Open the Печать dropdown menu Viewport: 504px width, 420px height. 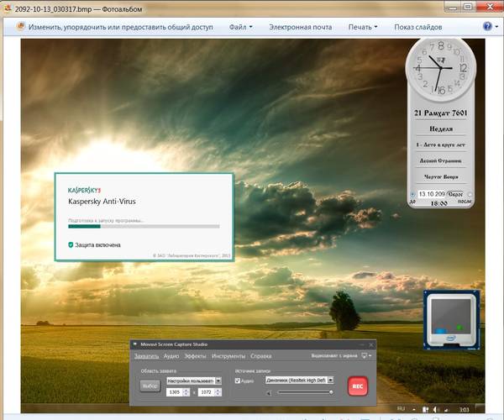click(x=363, y=27)
